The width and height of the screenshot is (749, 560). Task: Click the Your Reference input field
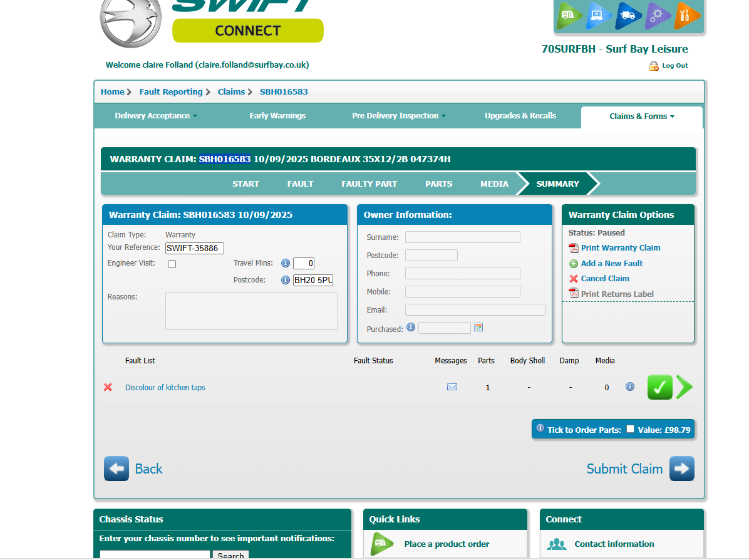click(194, 249)
